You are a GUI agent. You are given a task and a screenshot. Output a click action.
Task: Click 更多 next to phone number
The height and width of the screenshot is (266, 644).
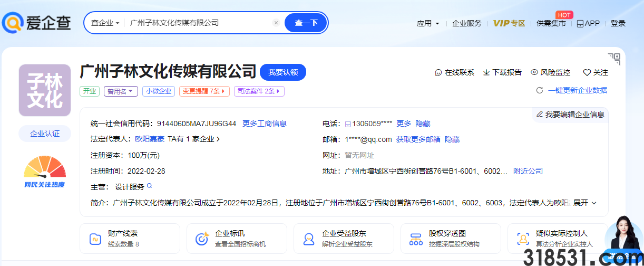(x=404, y=123)
